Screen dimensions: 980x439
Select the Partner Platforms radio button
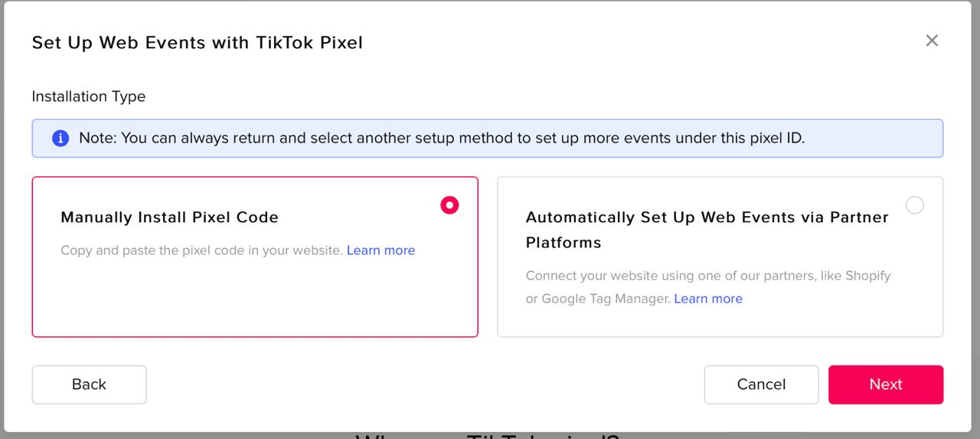(914, 205)
